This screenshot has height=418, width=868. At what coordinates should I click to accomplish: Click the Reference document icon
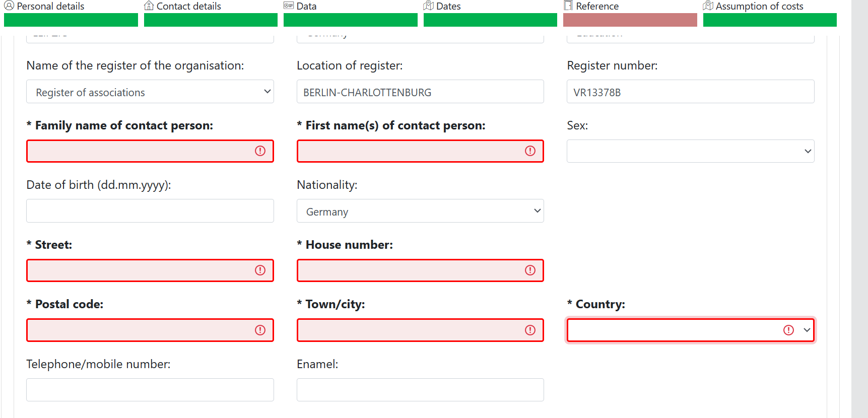[568, 6]
